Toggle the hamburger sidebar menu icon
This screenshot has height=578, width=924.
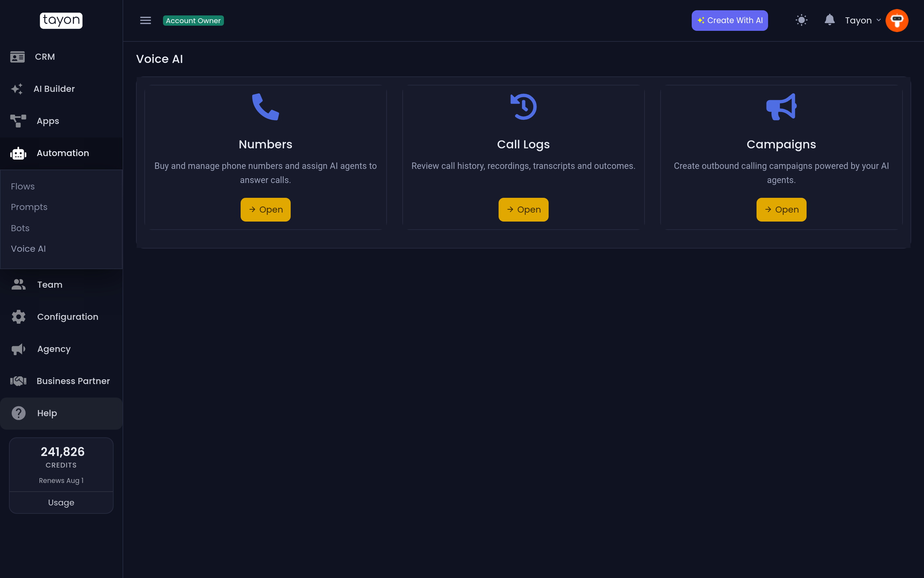coord(145,20)
